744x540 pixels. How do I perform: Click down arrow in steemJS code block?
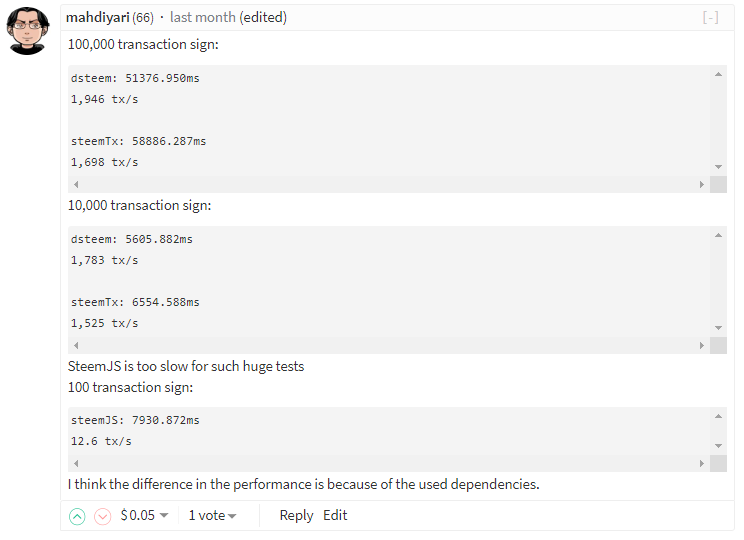(x=718, y=446)
